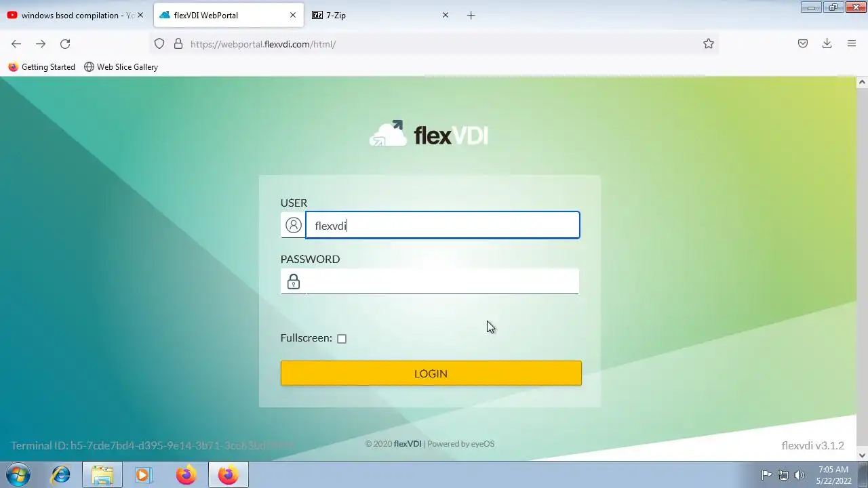This screenshot has height=488, width=868.
Task: Open a new tab with plus button
Action: pos(471,15)
